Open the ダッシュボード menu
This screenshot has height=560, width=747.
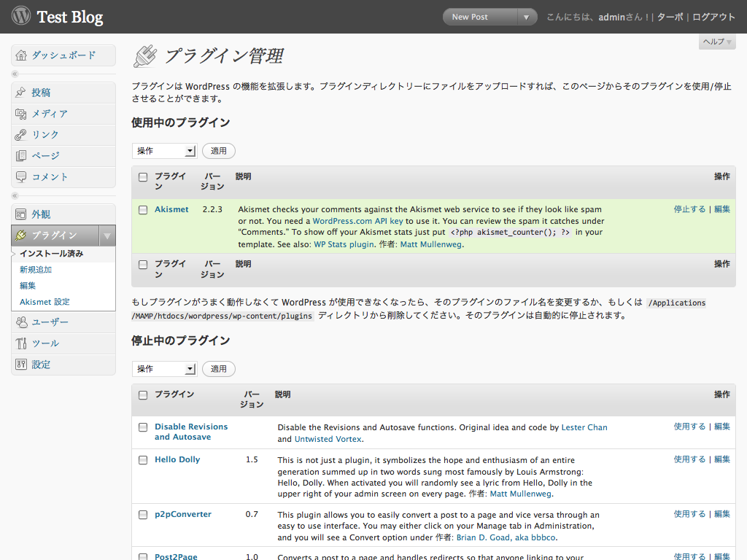click(64, 55)
